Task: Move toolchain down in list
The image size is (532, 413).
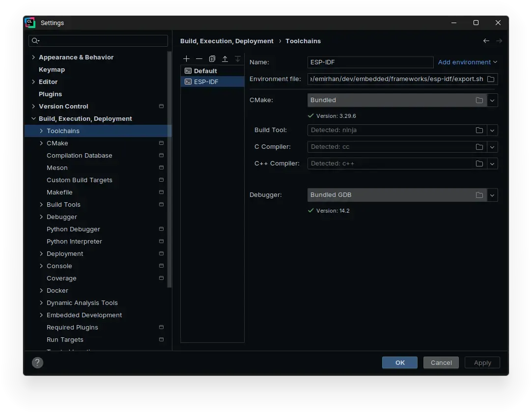Action: (238, 59)
